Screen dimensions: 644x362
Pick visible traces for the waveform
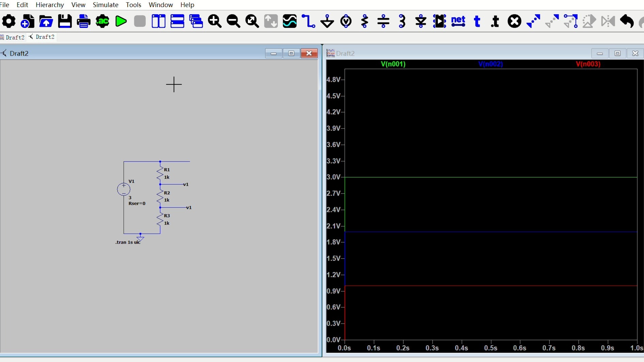pos(290,21)
